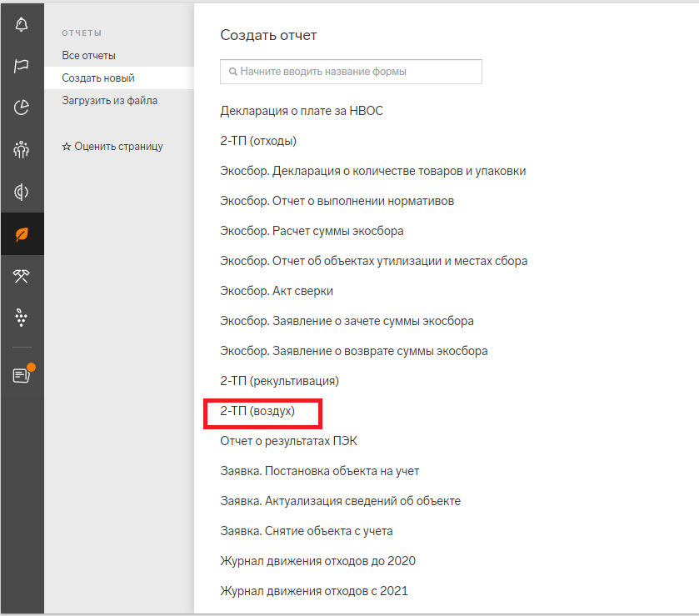Open the grape cluster section

[22, 318]
